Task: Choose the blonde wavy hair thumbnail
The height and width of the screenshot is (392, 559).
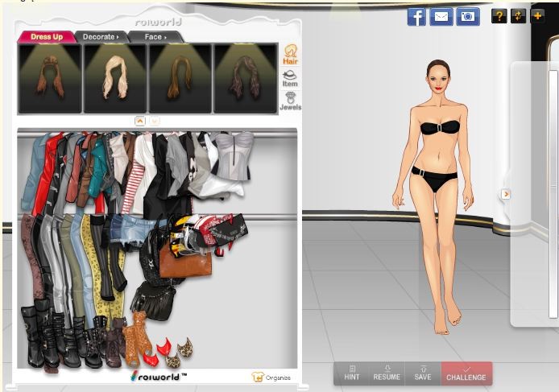Action: coord(114,78)
